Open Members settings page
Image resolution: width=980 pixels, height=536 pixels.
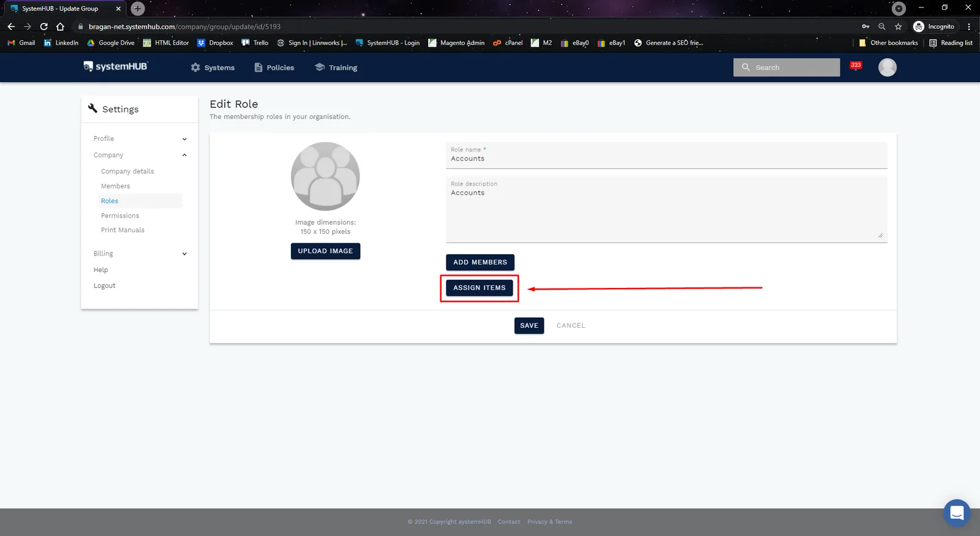point(116,186)
